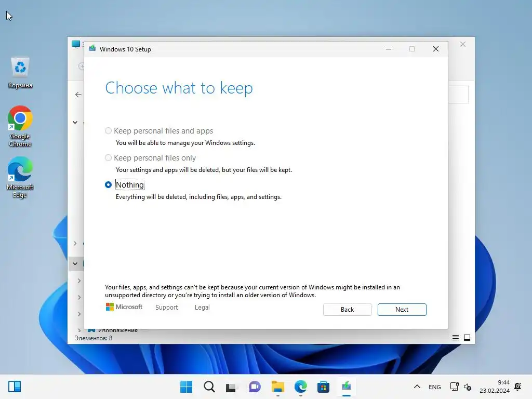The height and width of the screenshot is (399, 532).
Task: Open Task View on the taskbar
Action: coord(231,387)
